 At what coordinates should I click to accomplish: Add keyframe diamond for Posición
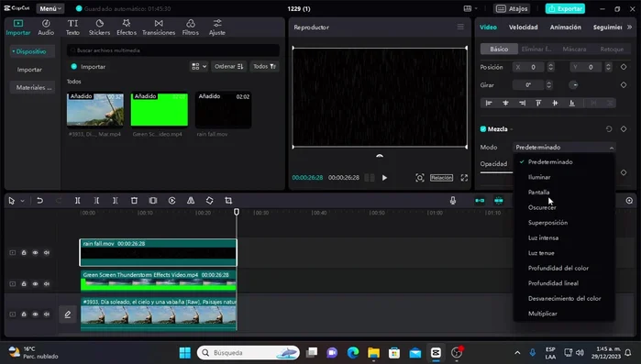[624, 67]
